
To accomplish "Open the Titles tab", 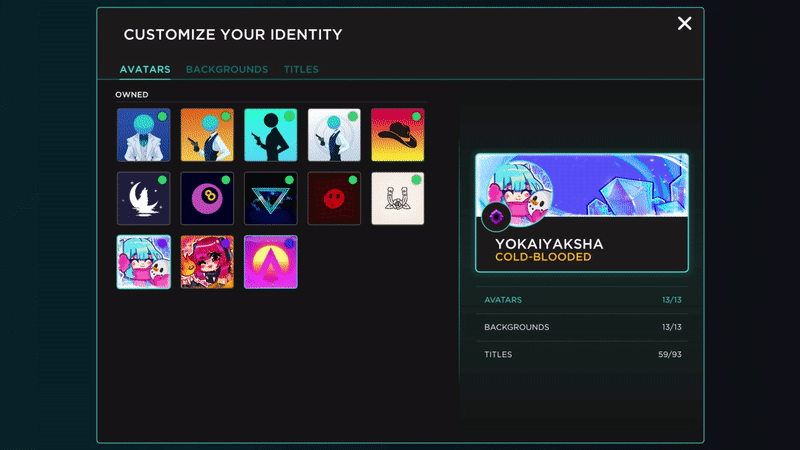I will pos(301,70).
